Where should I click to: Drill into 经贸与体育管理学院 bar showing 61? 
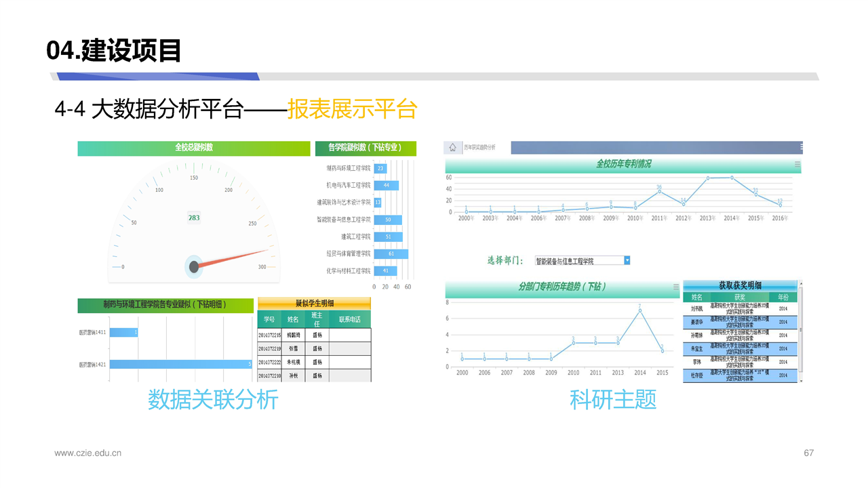pos(391,253)
